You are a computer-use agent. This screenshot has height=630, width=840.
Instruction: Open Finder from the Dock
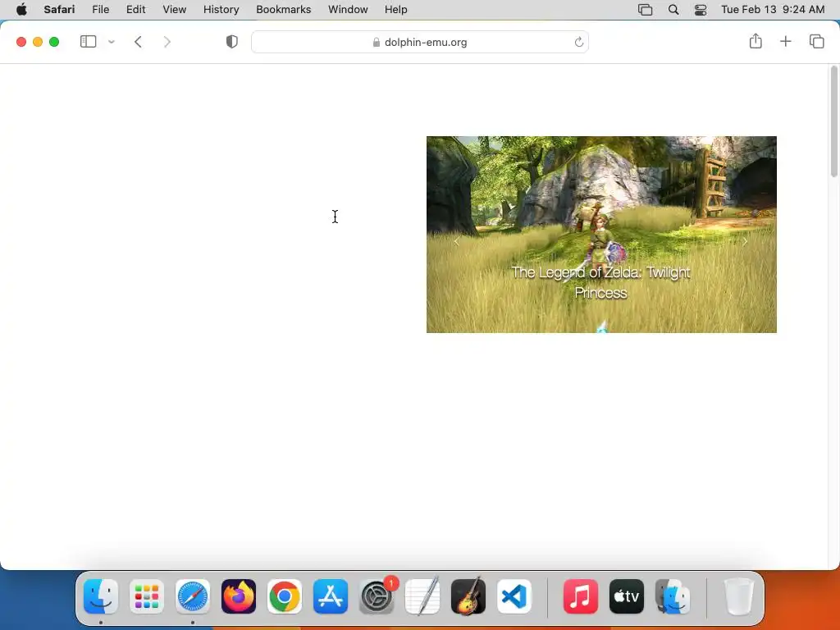click(101, 596)
